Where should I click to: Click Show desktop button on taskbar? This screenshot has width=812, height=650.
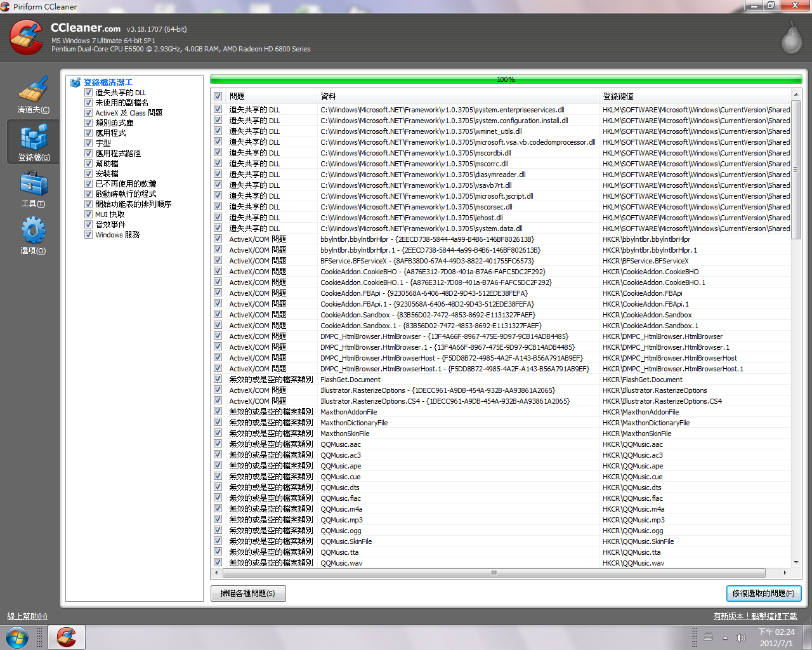[808, 637]
